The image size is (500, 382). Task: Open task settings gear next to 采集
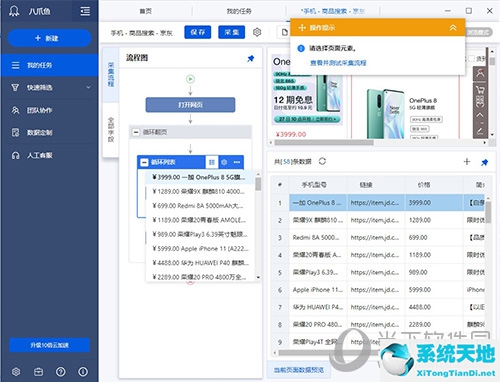(257, 32)
